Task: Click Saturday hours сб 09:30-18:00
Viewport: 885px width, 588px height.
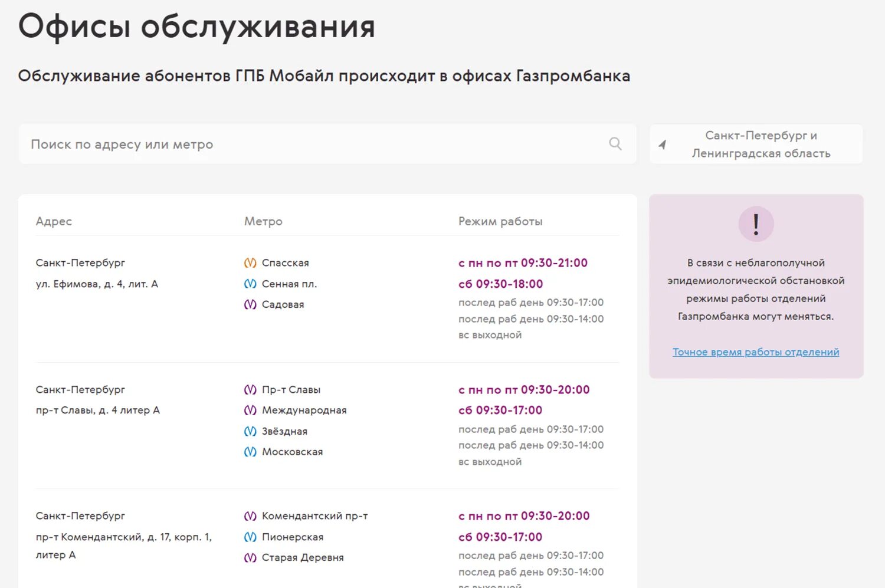Action: [x=501, y=284]
